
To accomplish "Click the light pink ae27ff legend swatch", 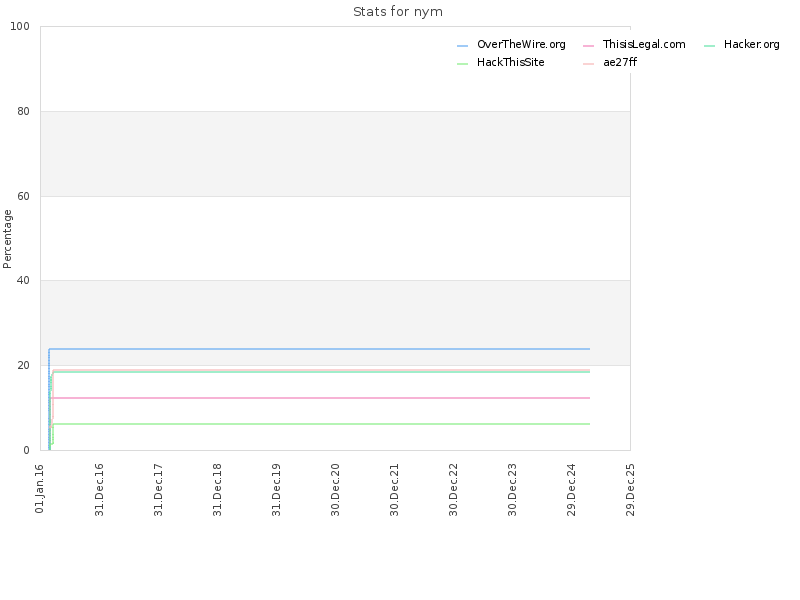I will (x=588, y=64).
